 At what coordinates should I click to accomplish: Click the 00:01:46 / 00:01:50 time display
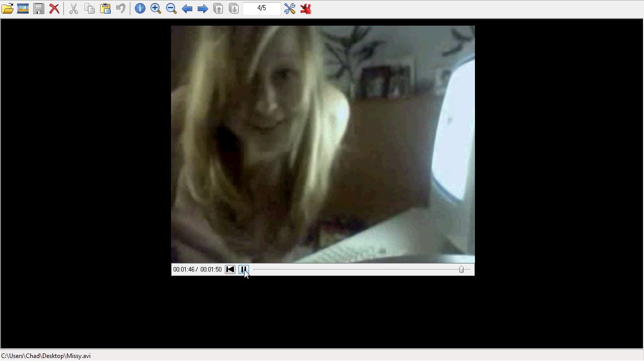(x=197, y=269)
